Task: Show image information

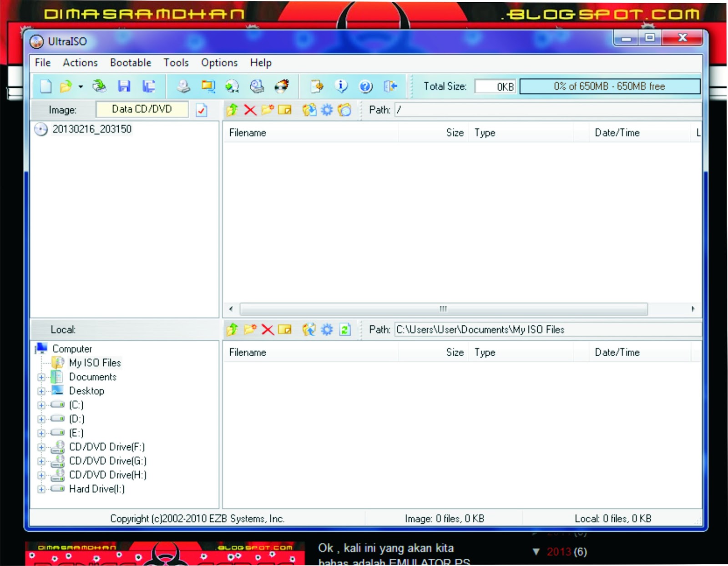Action: (x=341, y=86)
